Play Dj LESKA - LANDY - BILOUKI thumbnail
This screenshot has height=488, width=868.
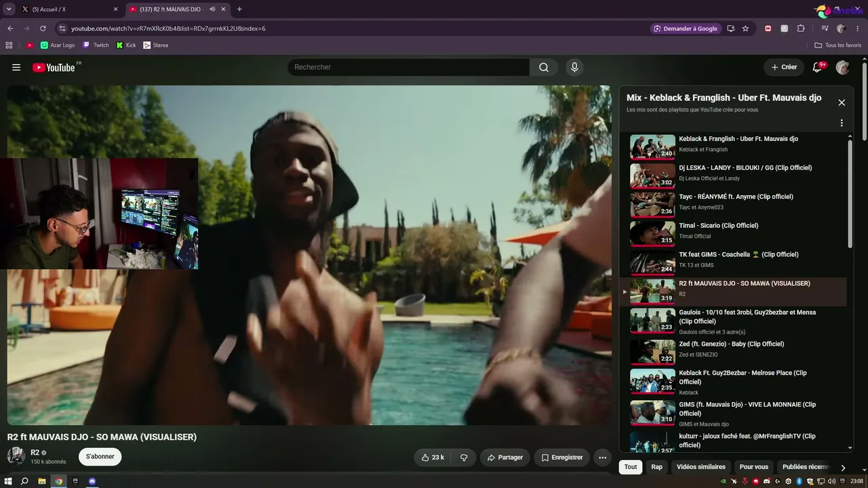(652, 176)
